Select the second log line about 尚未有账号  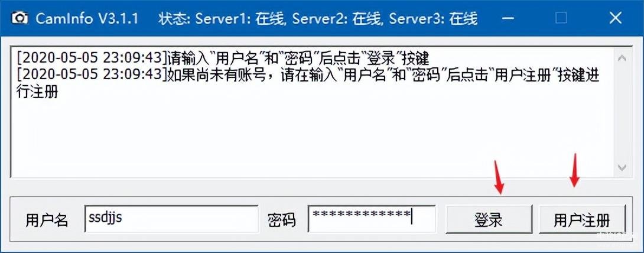308,75
